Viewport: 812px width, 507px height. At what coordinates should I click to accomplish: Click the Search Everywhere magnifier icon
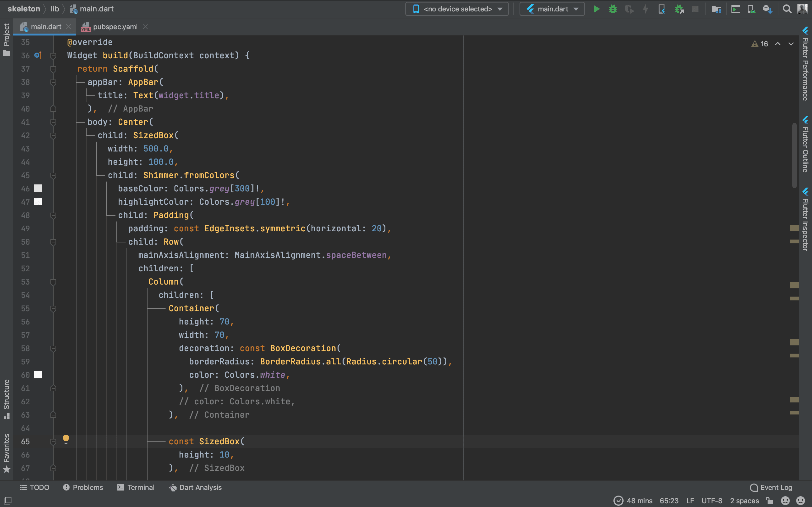(x=787, y=9)
